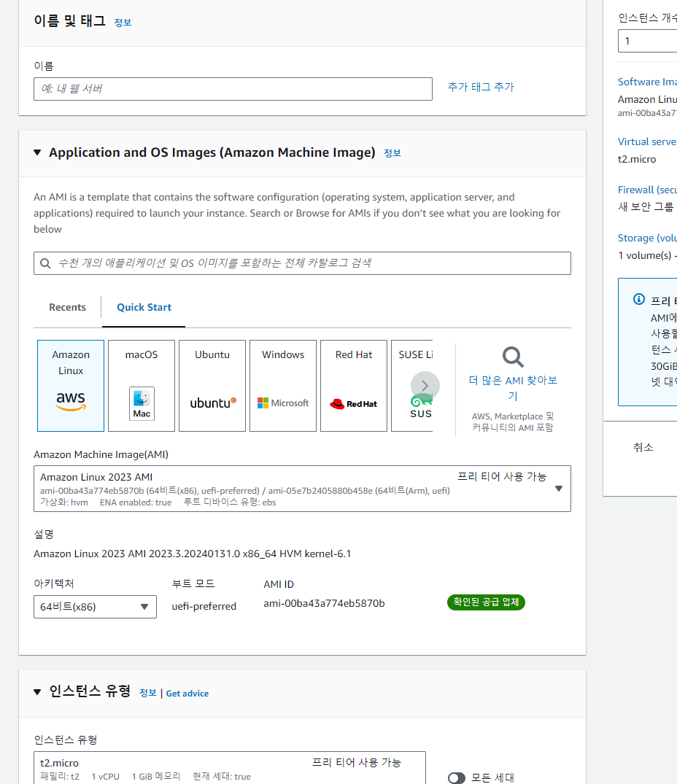Select the Amazon Linux AMI card
This screenshot has height=784, width=677.
tap(71, 386)
